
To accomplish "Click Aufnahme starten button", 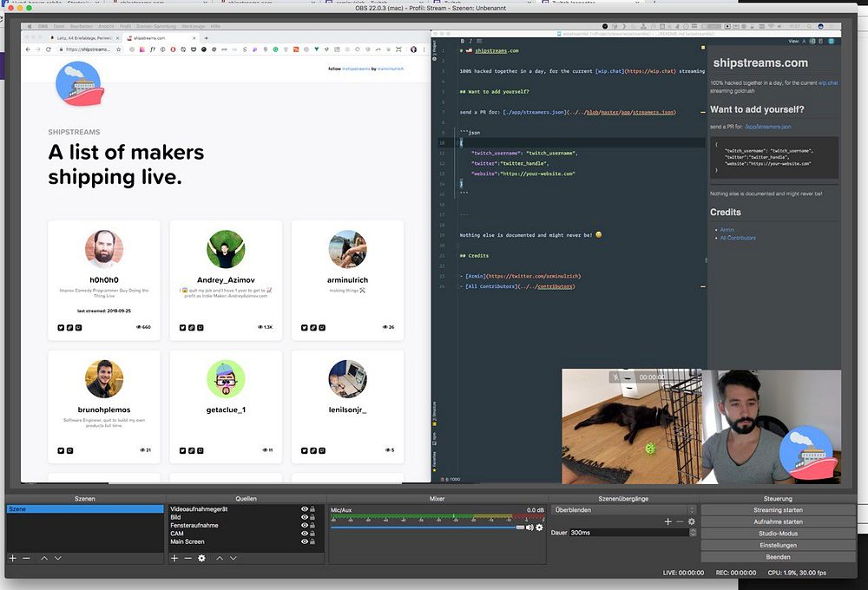I will (778, 521).
